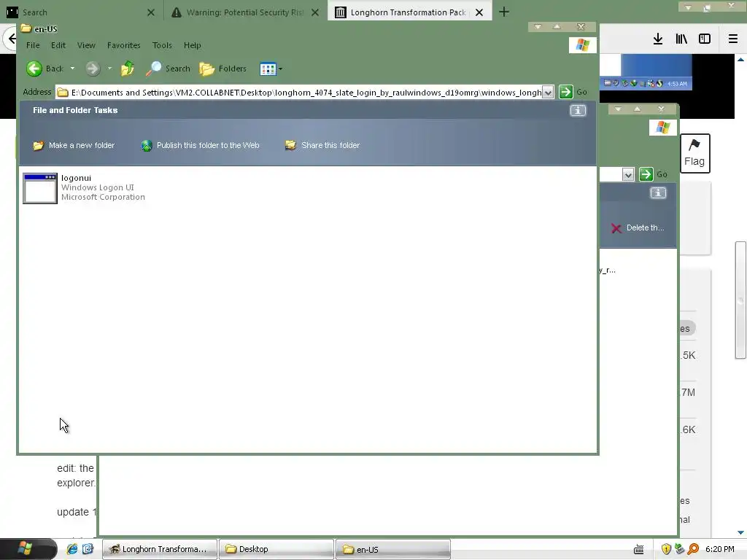This screenshot has width=747, height=560.
Task: Click Make a new folder link
Action: tap(82, 145)
